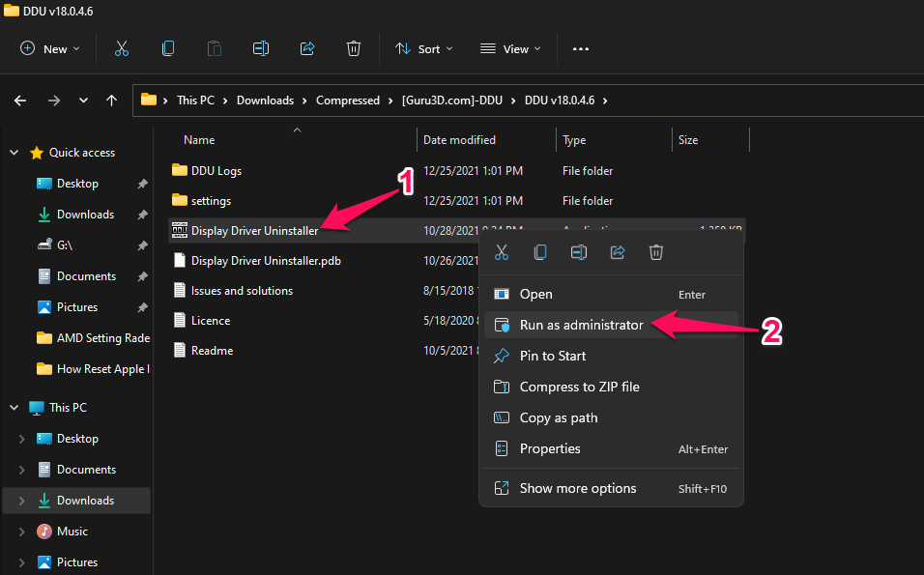The width and height of the screenshot is (924, 575).
Task: Click Share icon in the context menu
Action: click(x=617, y=253)
